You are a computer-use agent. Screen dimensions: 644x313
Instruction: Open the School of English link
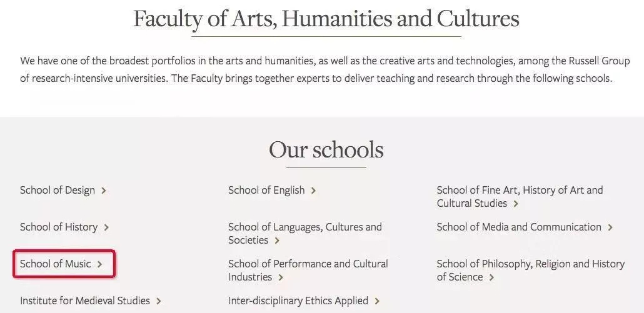[x=266, y=191]
